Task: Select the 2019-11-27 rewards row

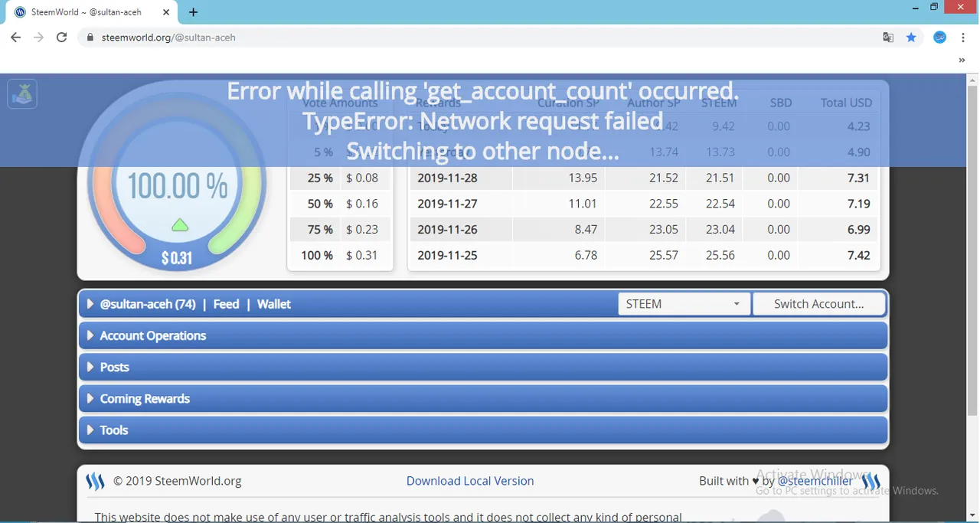Action: [643, 204]
